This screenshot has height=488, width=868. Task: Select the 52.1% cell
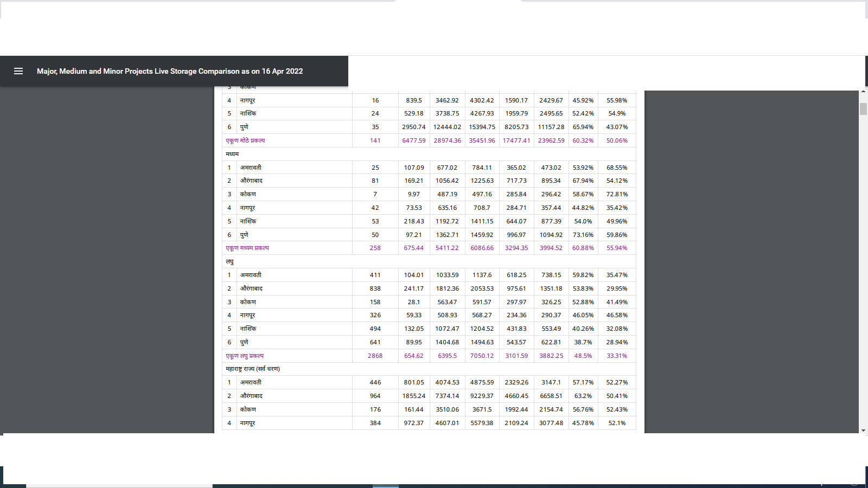[x=617, y=423]
